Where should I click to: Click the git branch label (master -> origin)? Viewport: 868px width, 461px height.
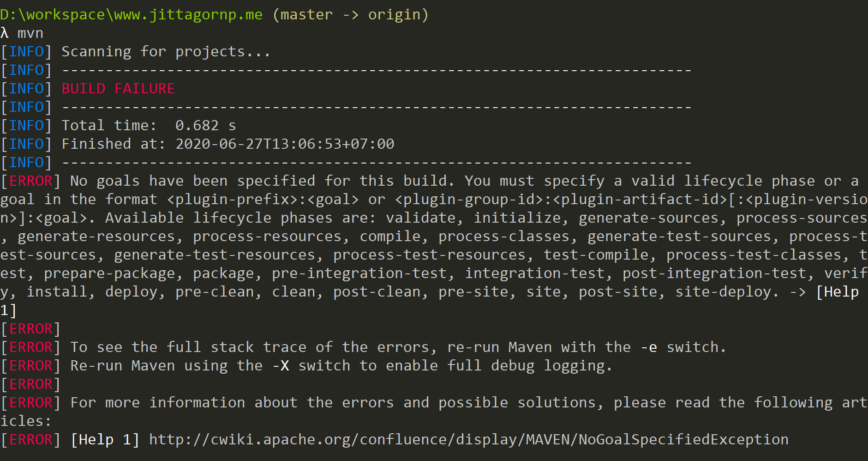351,15
